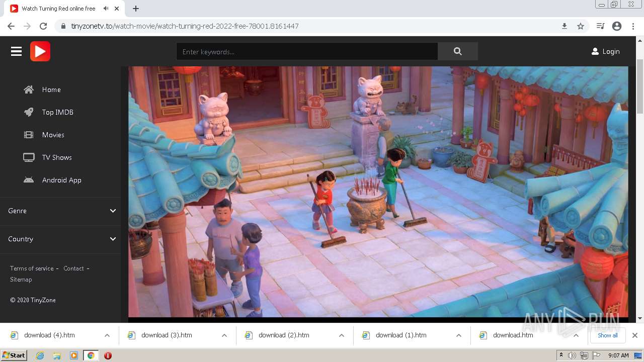Open the download (2).htm file

[284, 335]
